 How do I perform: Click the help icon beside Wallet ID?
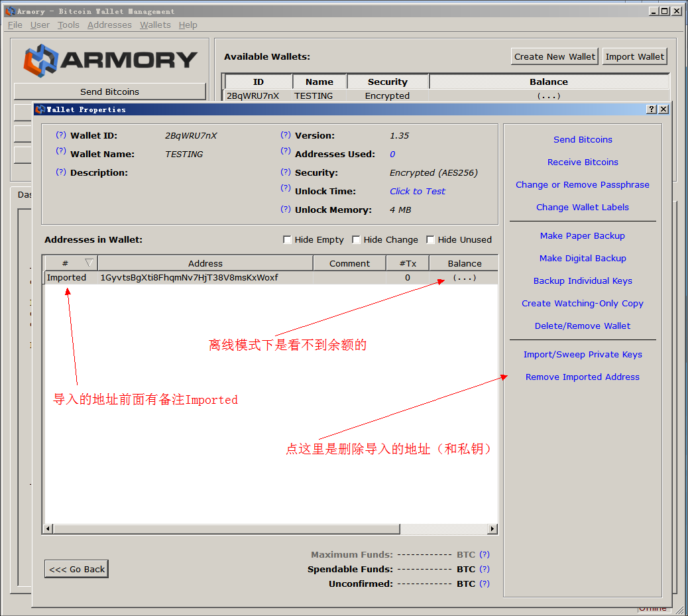(x=60, y=135)
